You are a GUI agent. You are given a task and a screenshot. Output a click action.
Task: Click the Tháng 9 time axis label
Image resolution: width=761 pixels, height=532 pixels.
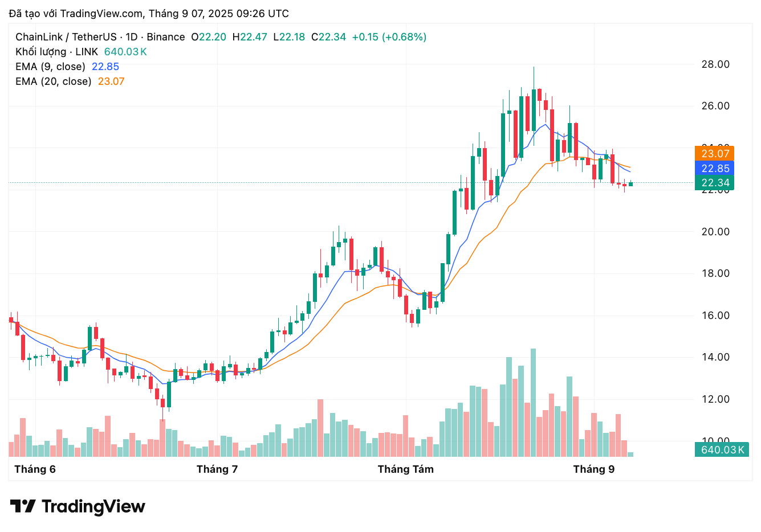(593, 469)
